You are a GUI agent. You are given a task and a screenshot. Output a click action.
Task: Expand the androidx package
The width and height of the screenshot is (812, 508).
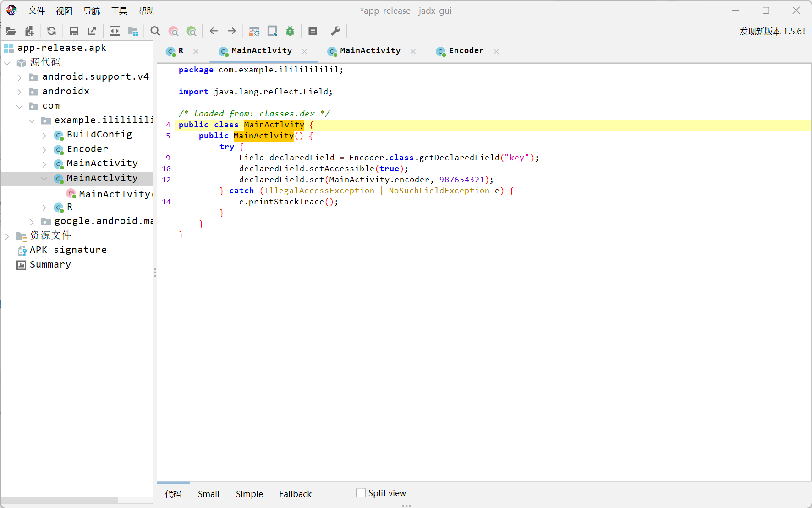coord(19,92)
